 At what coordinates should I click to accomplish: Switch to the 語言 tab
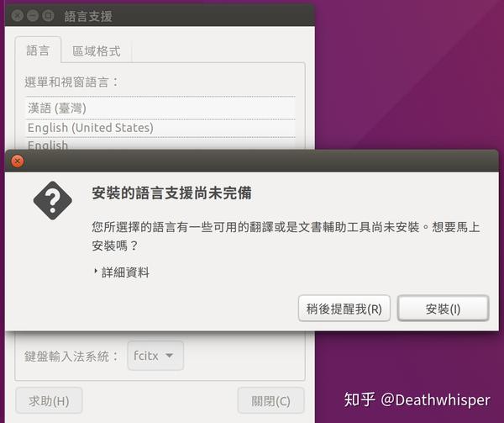click(38, 50)
